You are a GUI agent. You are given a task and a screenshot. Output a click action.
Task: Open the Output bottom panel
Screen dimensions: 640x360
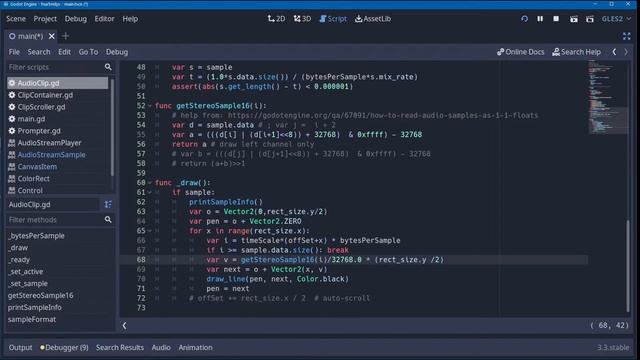tap(20, 347)
